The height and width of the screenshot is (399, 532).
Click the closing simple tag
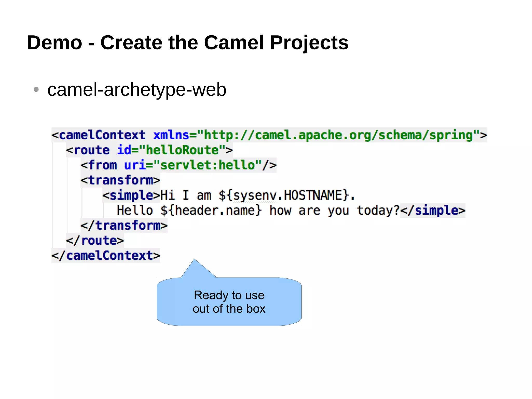433,211
